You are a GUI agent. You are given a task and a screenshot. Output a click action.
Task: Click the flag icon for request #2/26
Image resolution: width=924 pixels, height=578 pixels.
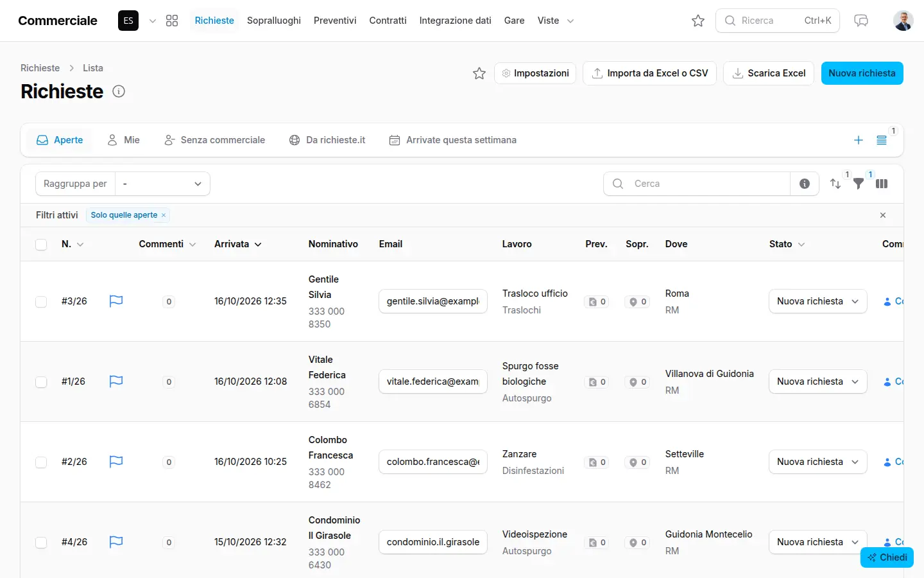click(x=116, y=462)
